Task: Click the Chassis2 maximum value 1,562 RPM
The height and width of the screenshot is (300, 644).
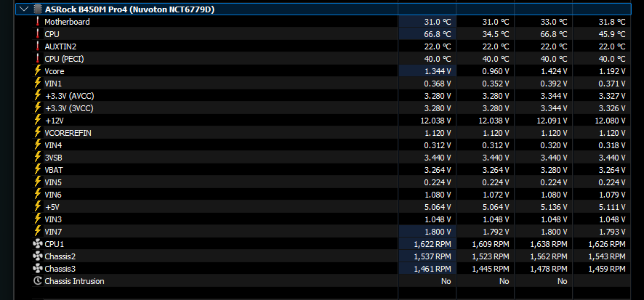Action: point(550,256)
